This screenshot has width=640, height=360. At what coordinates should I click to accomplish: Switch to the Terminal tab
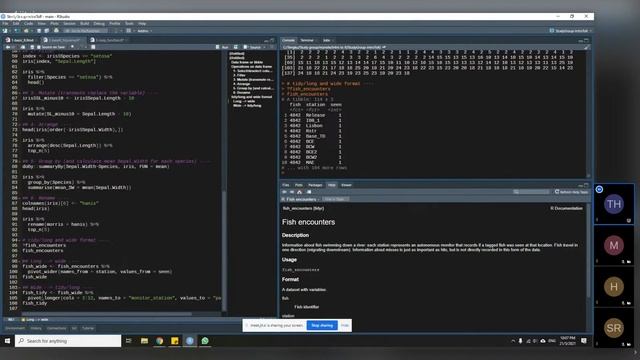click(307, 40)
